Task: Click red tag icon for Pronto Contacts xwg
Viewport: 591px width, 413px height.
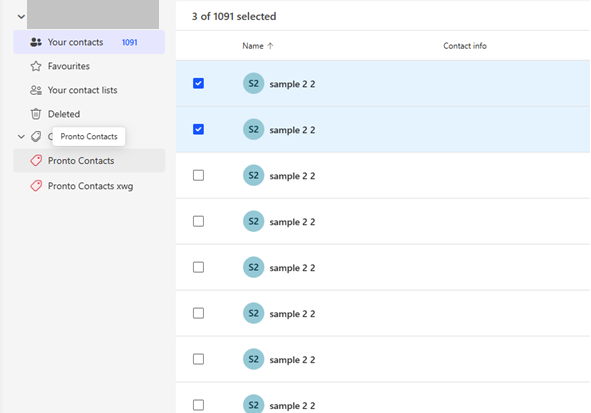Action: coord(36,186)
